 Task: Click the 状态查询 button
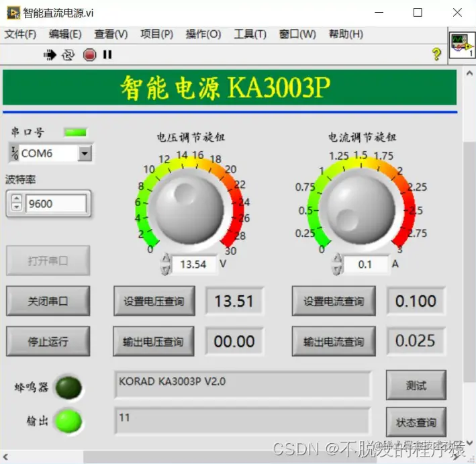416,422
